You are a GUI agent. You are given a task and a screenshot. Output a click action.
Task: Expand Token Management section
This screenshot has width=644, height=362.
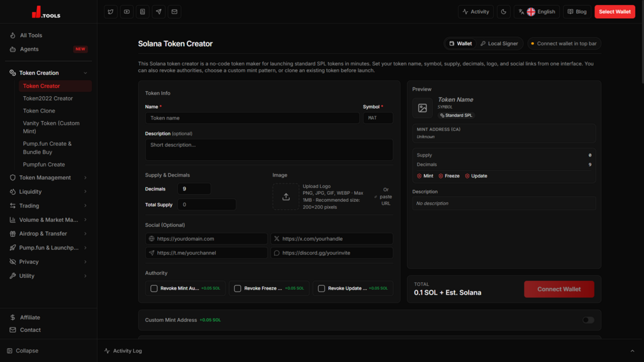(48, 178)
